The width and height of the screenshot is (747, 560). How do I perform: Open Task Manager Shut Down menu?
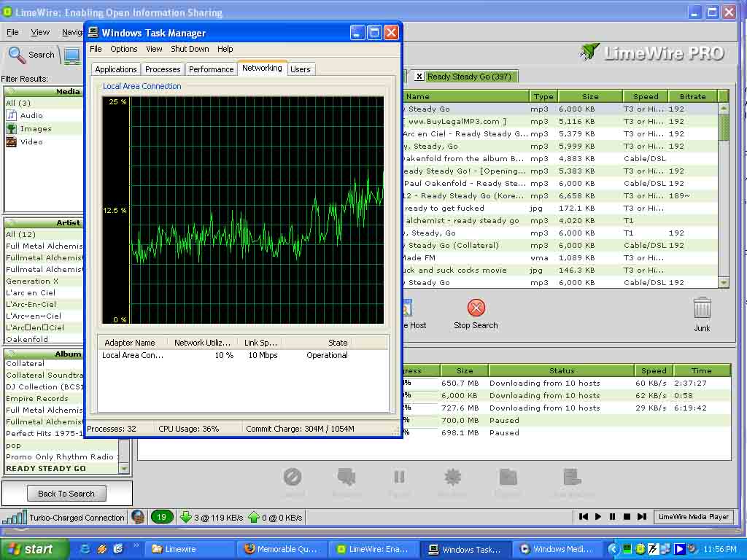pos(190,49)
